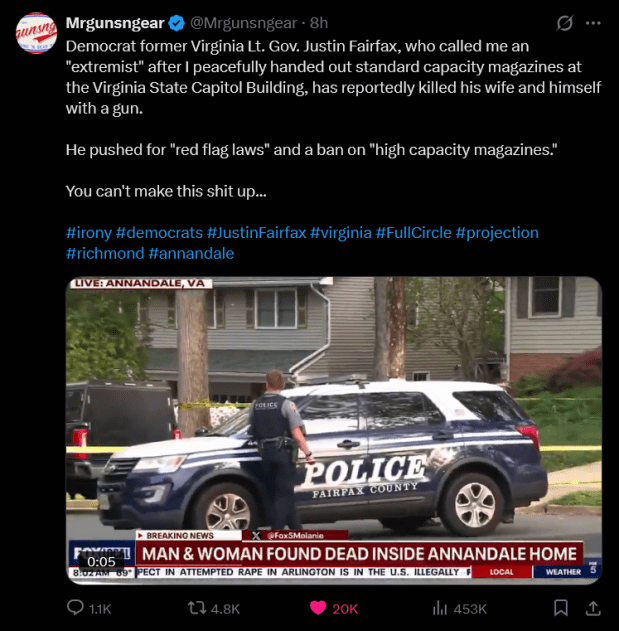Follow the #JustinFairfax hashtag link
Image resolution: width=619 pixels, height=631 pixels.
point(256,233)
